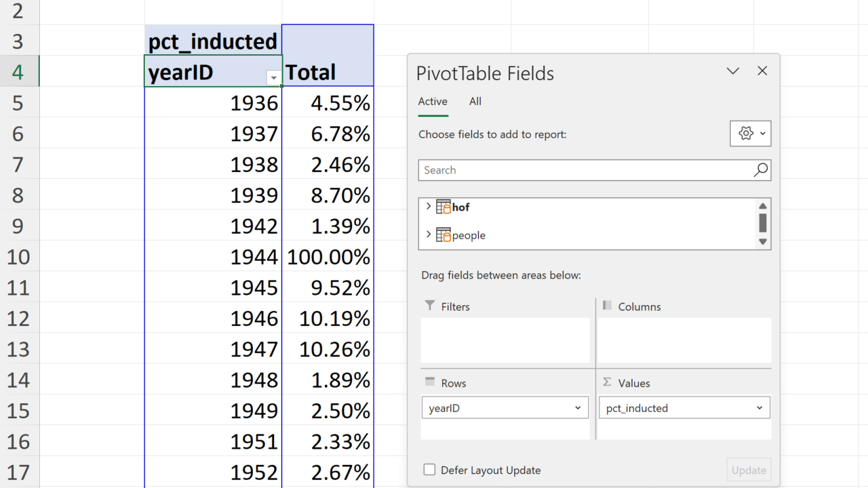Viewport: 868px width, 488px height.
Task: Open the PivotTable Fields settings gear menu
Action: click(x=750, y=134)
